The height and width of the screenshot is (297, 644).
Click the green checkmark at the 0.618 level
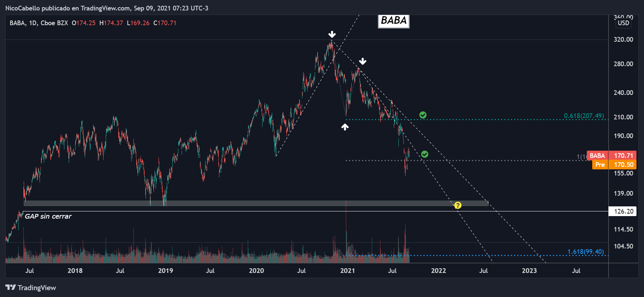click(423, 115)
